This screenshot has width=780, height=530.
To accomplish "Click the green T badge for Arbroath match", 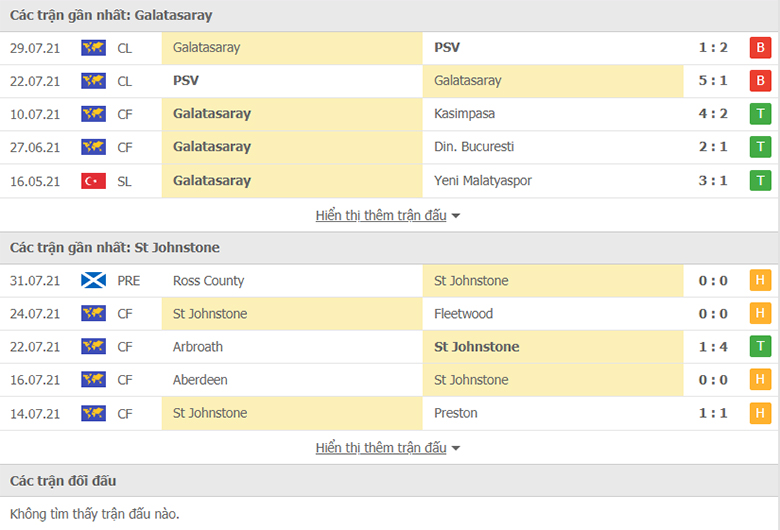I will (x=760, y=346).
